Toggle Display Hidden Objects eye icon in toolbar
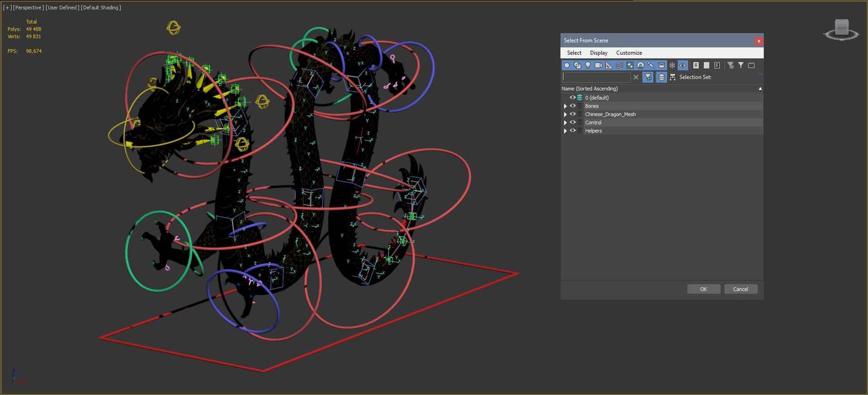Image resolution: width=868 pixels, height=395 pixels. [683, 66]
